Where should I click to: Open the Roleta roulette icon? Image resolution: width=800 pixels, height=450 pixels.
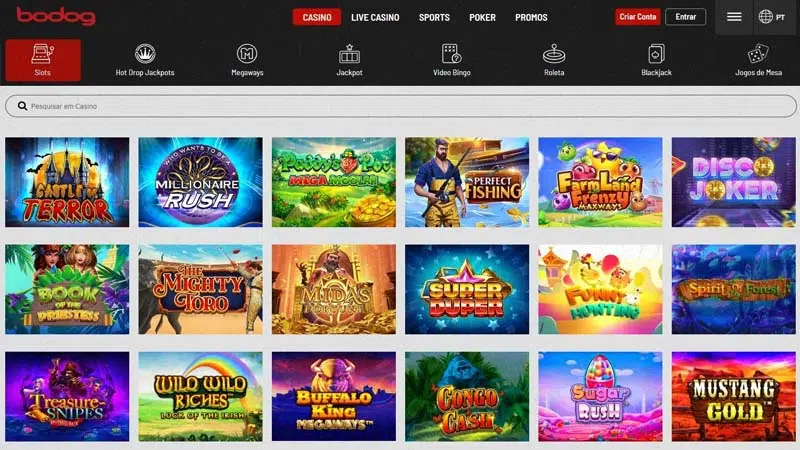[554, 54]
